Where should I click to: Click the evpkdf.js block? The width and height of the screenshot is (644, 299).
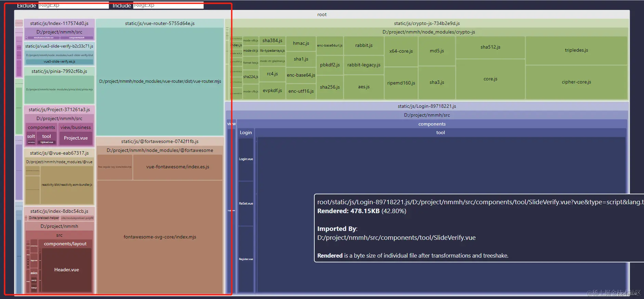pyautogui.click(x=272, y=90)
